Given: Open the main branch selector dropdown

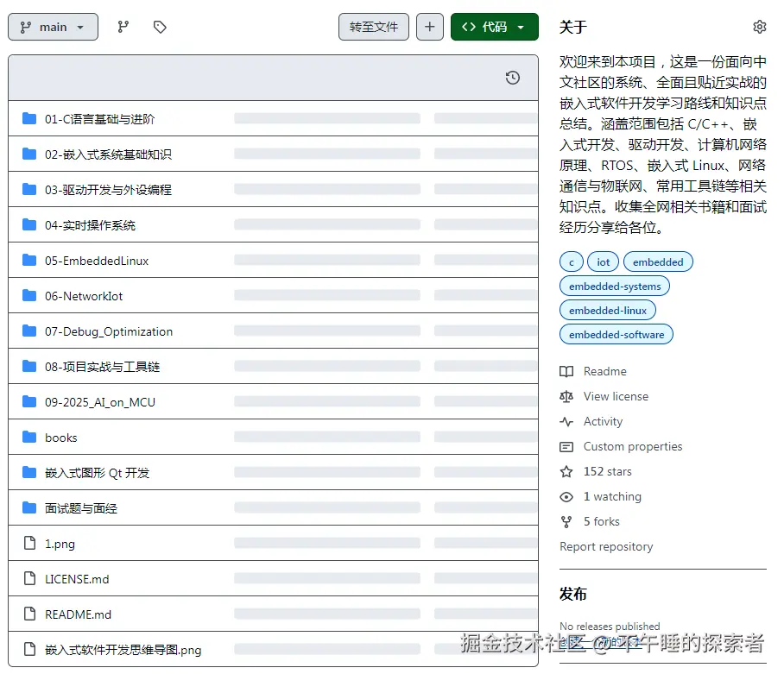Looking at the screenshot, I should tap(53, 27).
